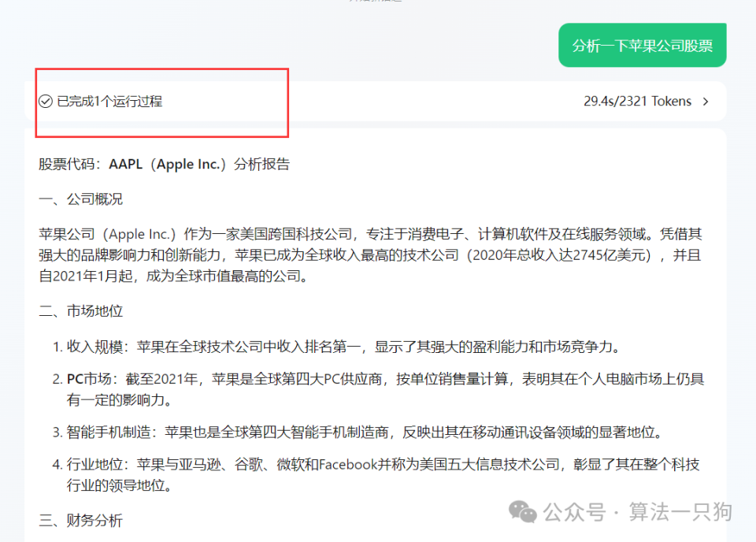
Task: Click list item '4. 行业地位'
Action: pos(376,474)
